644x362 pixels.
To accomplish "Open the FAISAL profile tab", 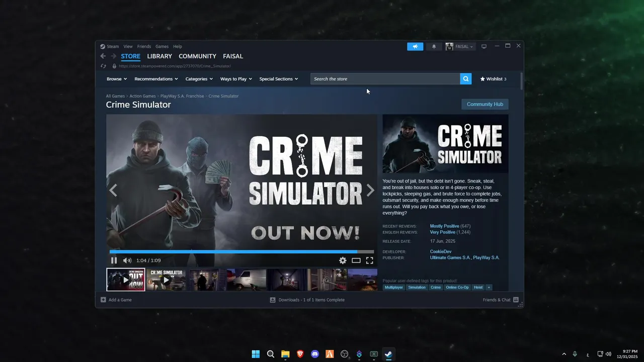I will pyautogui.click(x=233, y=56).
